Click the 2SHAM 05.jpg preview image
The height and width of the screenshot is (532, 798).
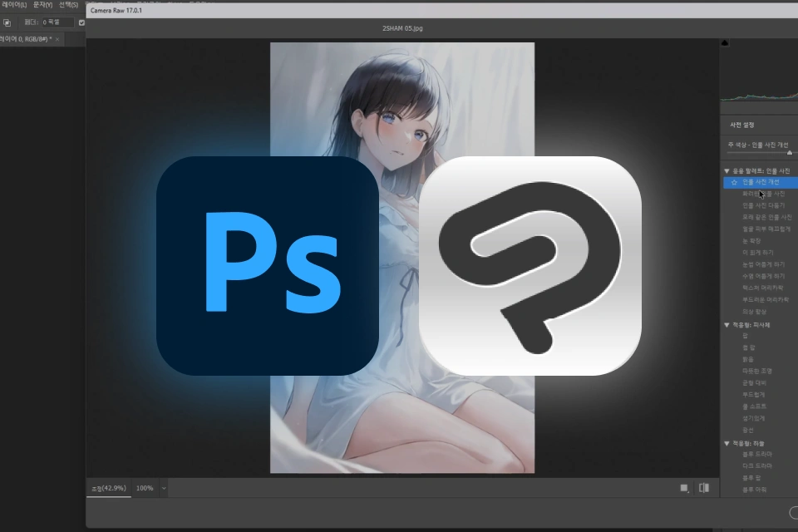click(402, 258)
